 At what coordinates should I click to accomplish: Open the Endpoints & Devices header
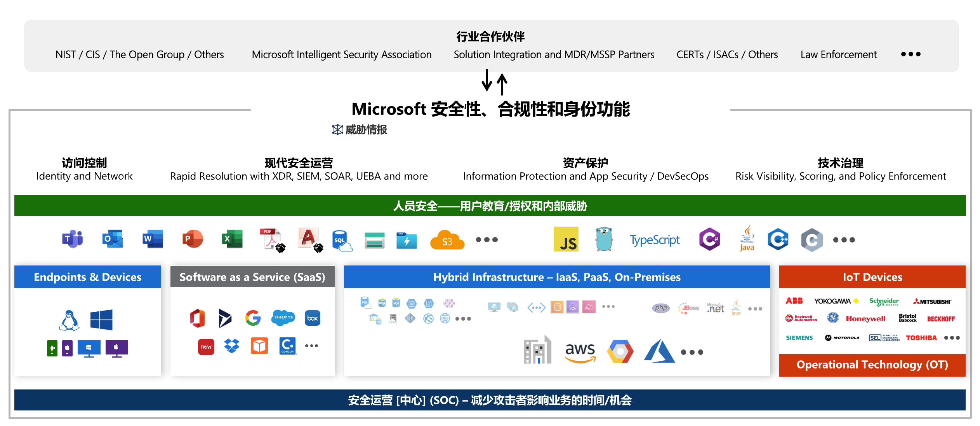pyautogui.click(x=88, y=277)
